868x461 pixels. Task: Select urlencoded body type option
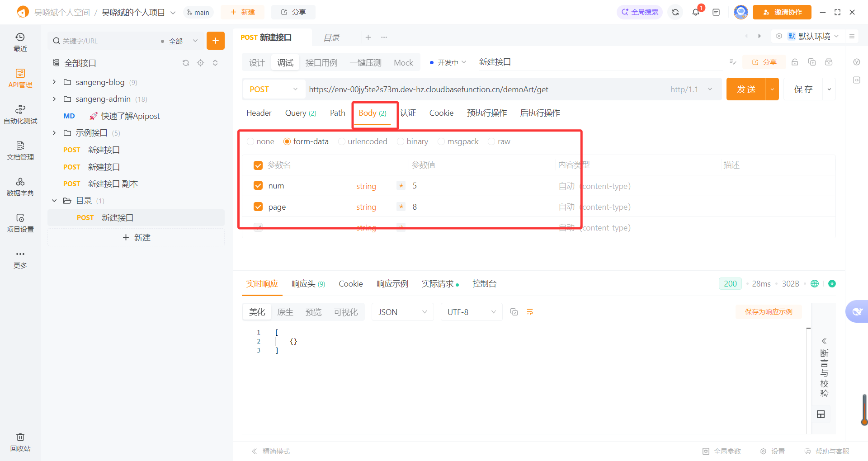(x=342, y=141)
